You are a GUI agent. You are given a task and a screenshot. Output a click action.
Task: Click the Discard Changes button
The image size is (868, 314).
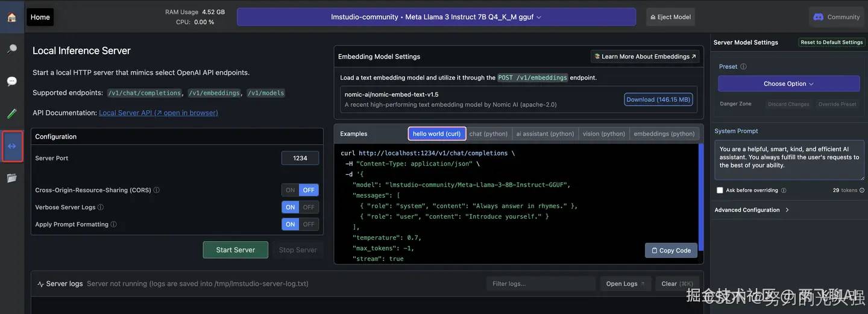pyautogui.click(x=788, y=104)
